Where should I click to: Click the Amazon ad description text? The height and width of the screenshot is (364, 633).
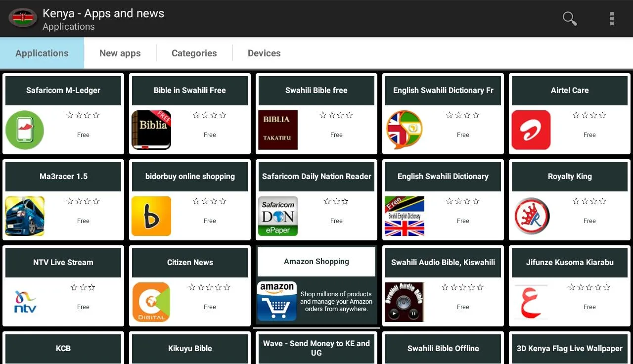click(x=336, y=301)
